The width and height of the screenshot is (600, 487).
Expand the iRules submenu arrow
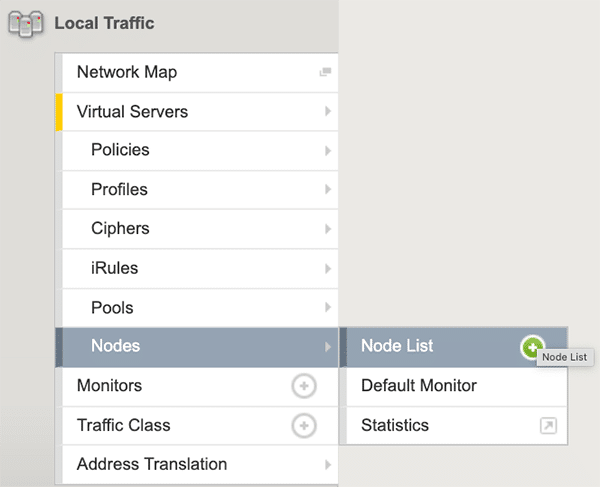(327, 268)
